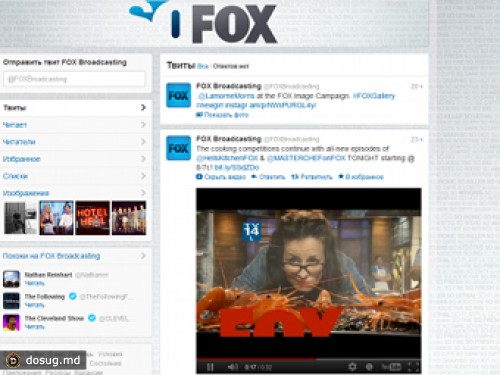Expand the Читает section chevron

(143, 124)
